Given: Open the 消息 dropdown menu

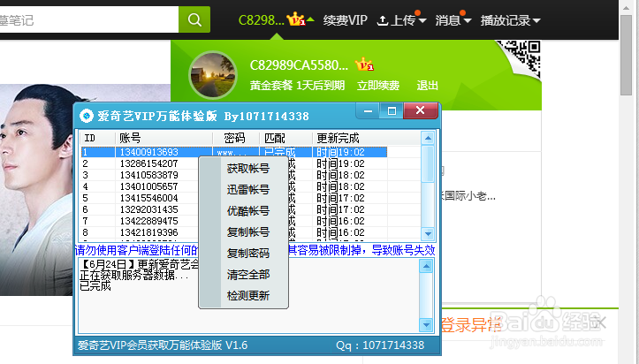Looking at the screenshot, I should click(x=453, y=20).
